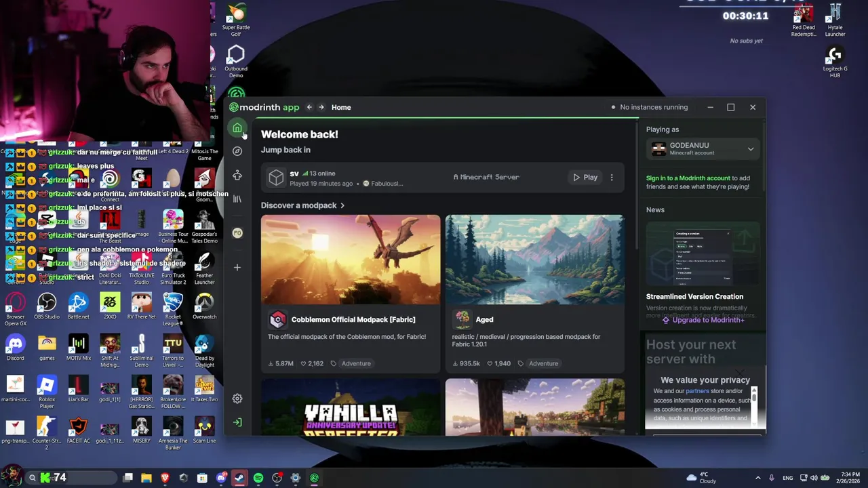Open the Home page in Modrinth sidebar
This screenshot has height=488, width=868.
(237, 128)
